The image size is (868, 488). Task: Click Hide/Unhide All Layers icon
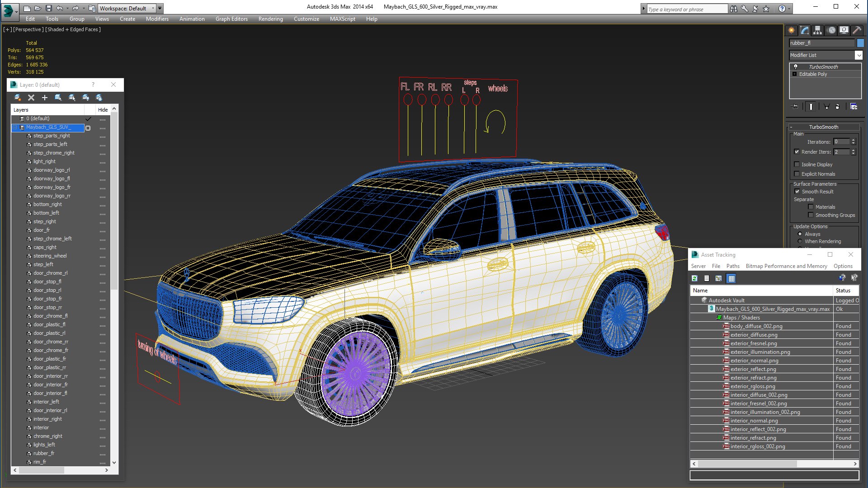pyautogui.click(x=85, y=98)
